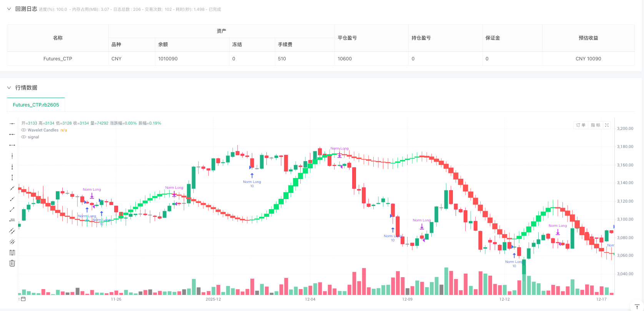Select the vertical line drawing tool
Image resolution: width=644 pixels, height=311 pixels.
pyautogui.click(x=12, y=155)
